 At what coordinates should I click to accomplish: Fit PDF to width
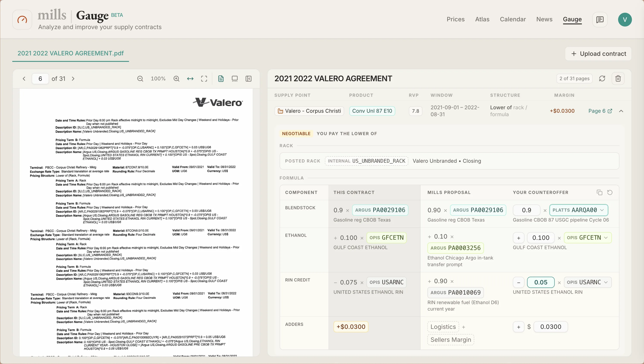click(x=190, y=79)
